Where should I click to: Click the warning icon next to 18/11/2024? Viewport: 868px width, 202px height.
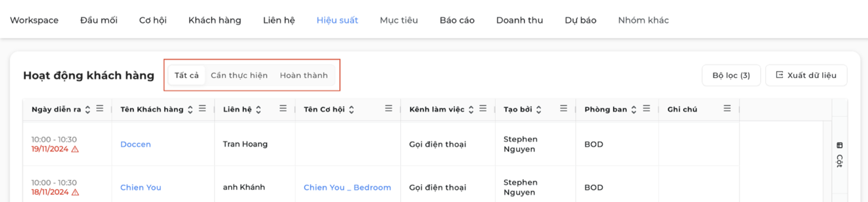click(x=75, y=192)
